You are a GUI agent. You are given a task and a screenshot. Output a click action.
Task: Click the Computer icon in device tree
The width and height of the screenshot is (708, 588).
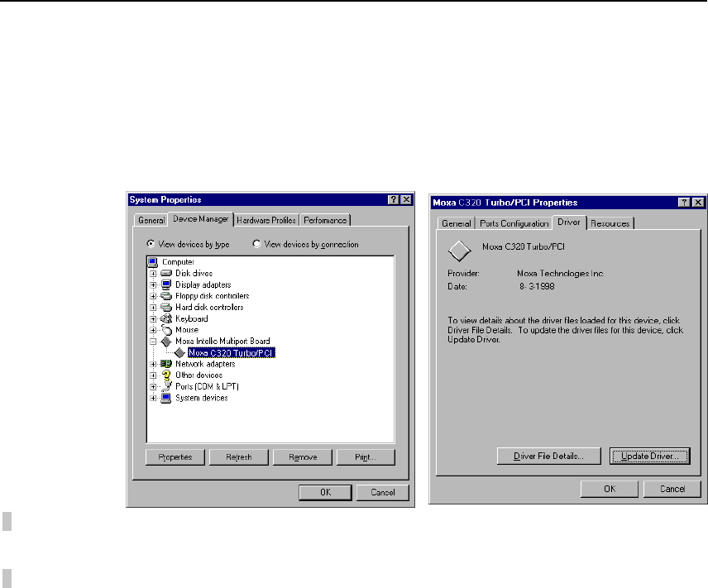[153, 262]
